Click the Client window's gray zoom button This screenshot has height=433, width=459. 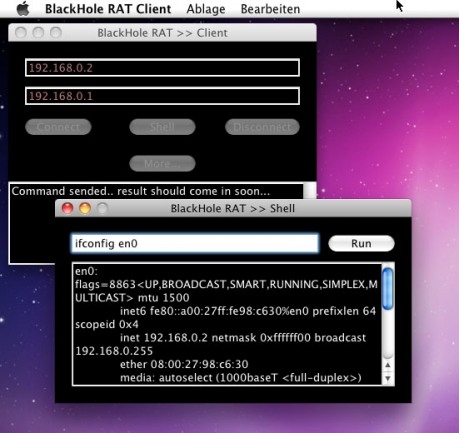click(56, 33)
